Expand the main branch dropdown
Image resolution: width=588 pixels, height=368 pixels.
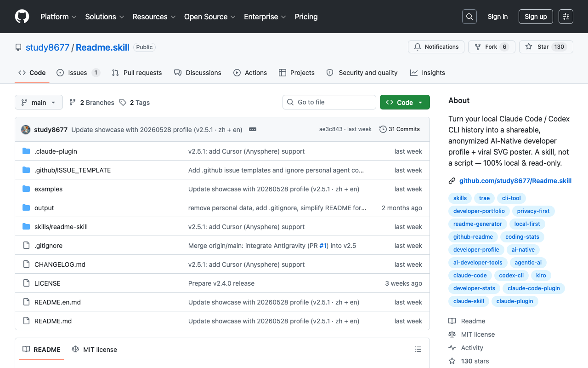point(39,102)
